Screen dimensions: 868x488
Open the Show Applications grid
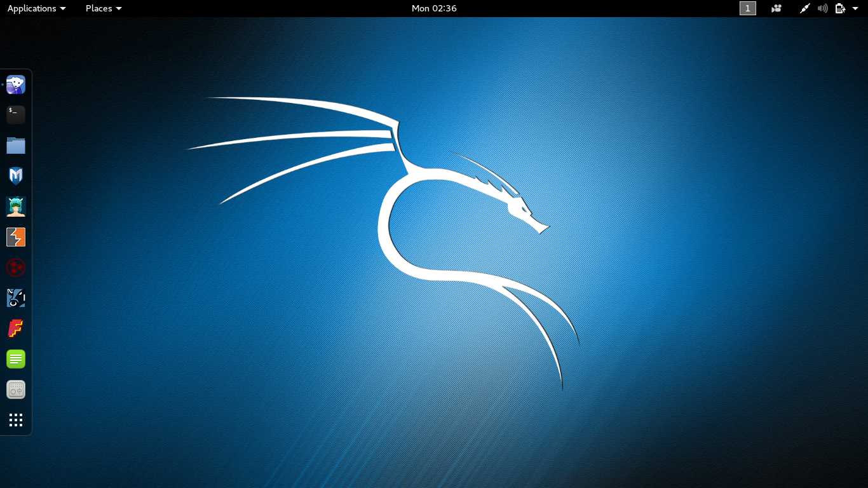click(x=15, y=419)
